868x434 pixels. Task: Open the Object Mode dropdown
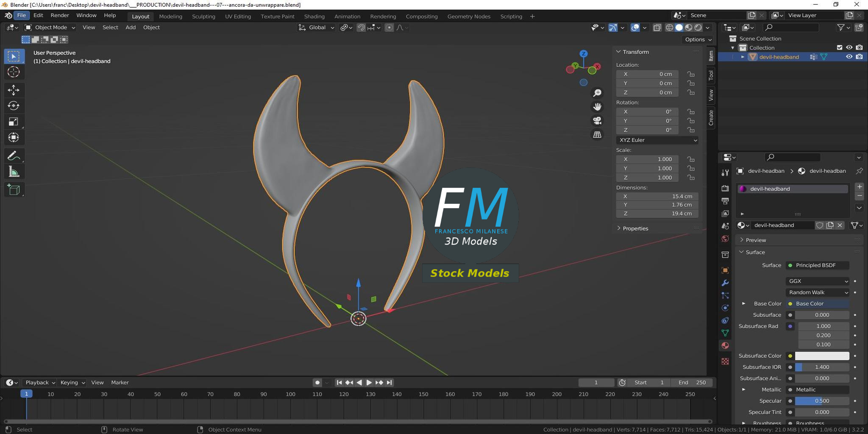pos(50,28)
